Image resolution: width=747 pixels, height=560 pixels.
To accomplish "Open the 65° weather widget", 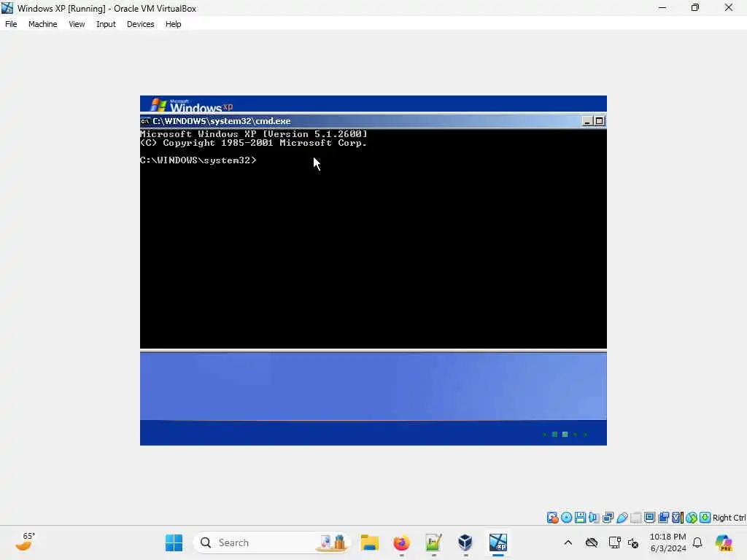I will (x=25, y=542).
